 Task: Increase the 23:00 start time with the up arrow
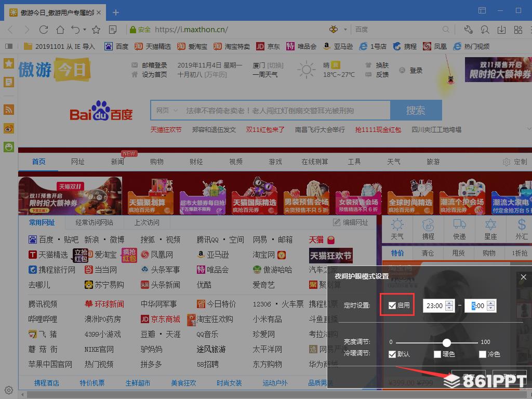click(449, 303)
